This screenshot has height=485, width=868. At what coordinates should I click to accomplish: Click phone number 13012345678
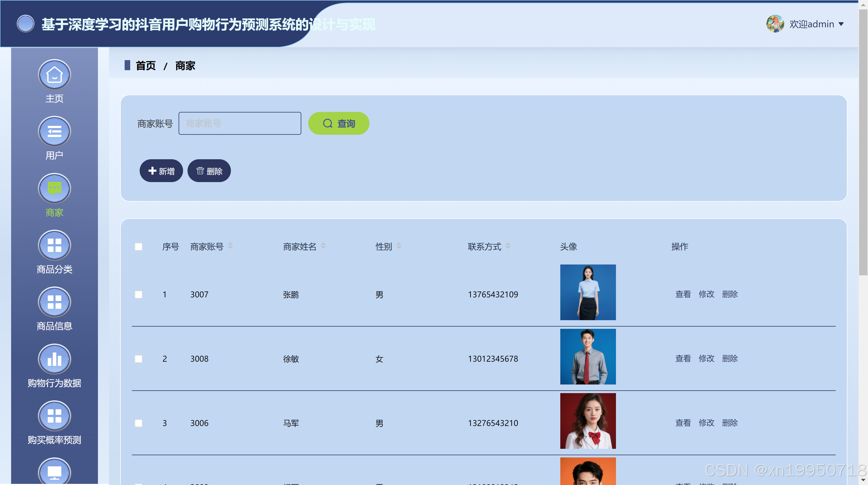coord(493,359)
